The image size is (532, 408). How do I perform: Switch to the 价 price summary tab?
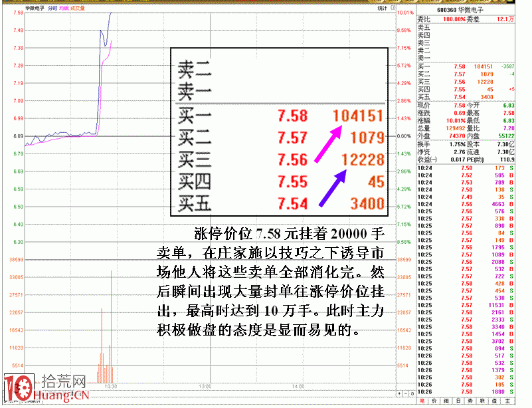[435, 401]
